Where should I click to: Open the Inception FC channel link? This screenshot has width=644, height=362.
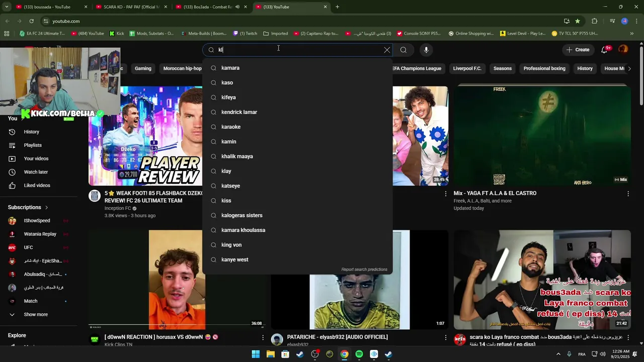[117, 208]
